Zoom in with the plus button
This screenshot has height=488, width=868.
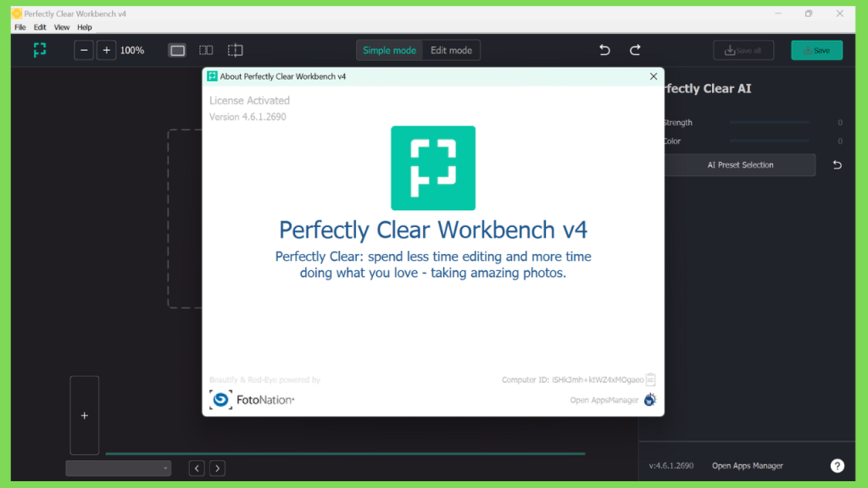pyautogui.click(x=106, y=50)
